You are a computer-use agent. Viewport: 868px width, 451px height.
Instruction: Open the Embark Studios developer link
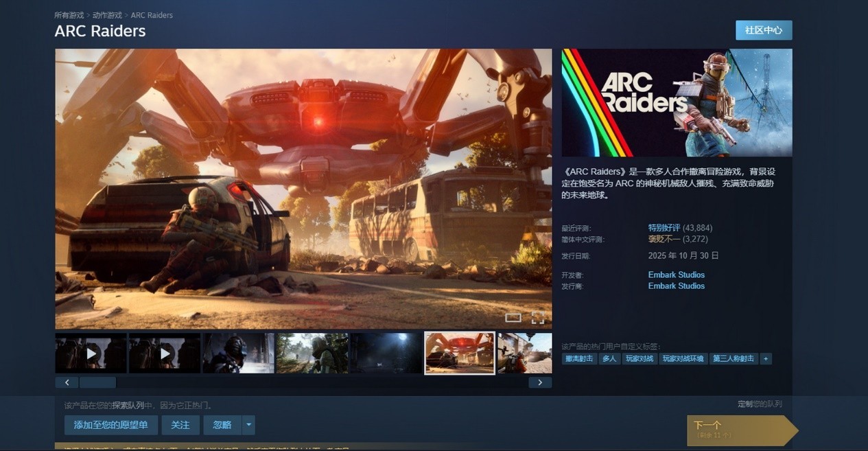point(677,275)
